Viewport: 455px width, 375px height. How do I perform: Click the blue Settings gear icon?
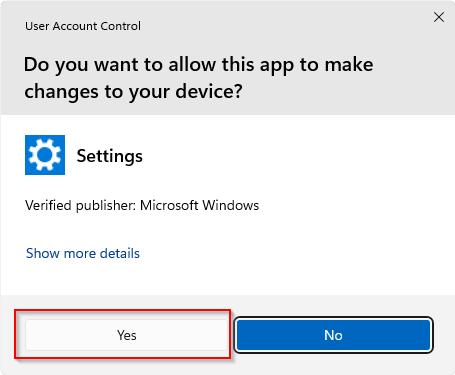tap(45, 155)
